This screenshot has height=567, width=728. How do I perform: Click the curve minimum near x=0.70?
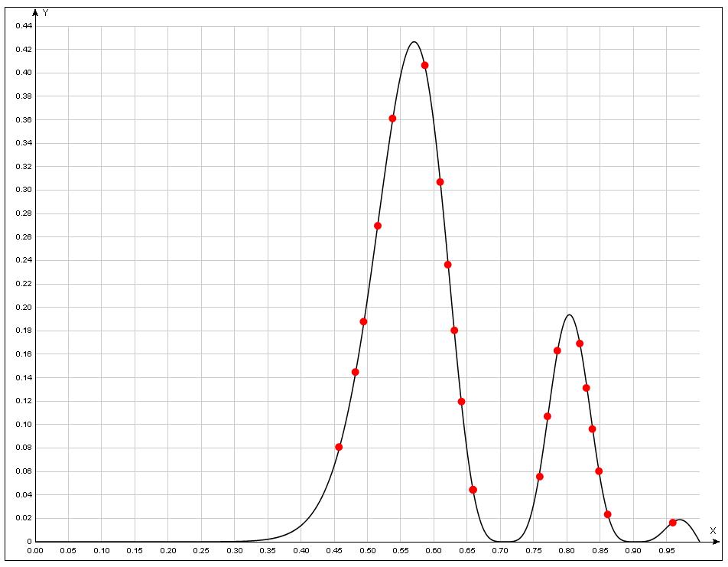(x=502, y=541)
